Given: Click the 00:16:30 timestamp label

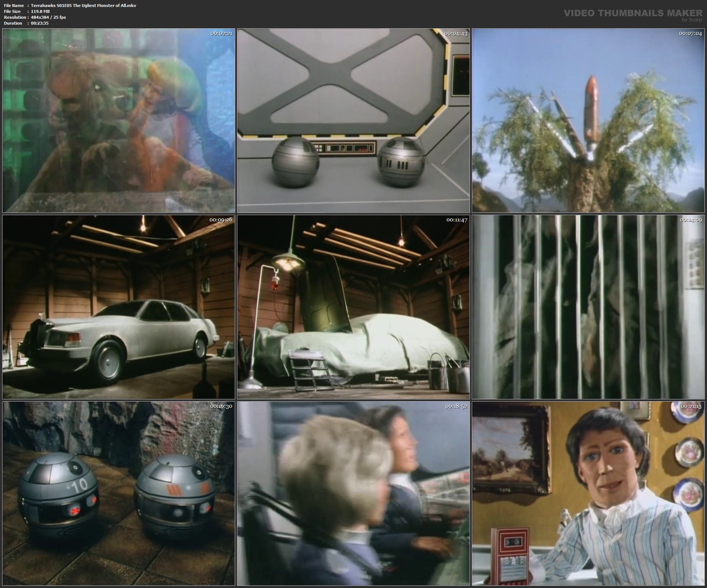Looking at the screenshot, I should coord(221,406).
